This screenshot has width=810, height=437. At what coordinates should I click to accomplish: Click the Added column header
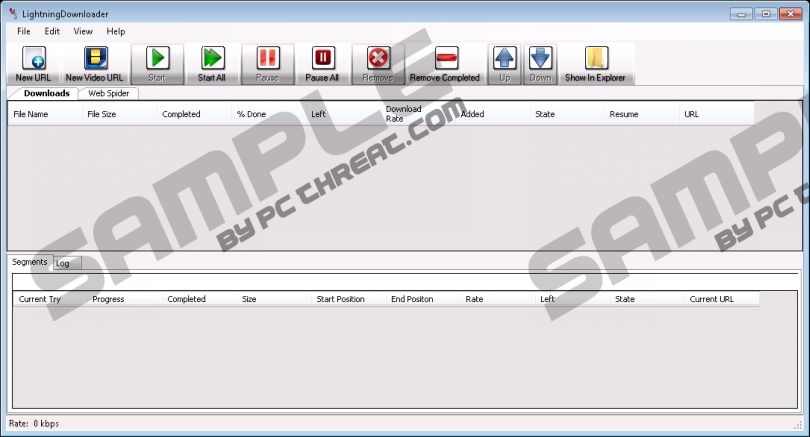(493, 114)
